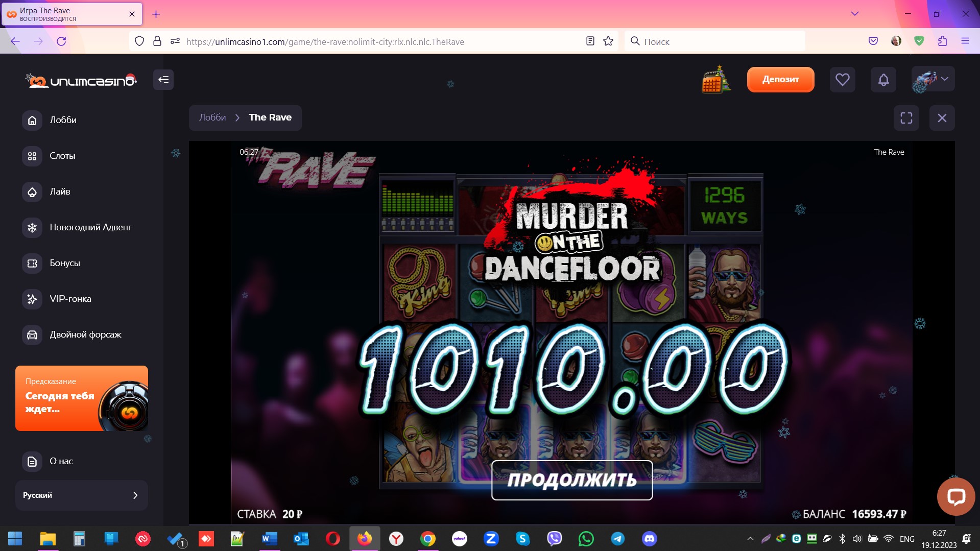Open favorites heart icon
Image resolution: width=980 pixels, height=551 pixels.
[842, 79]
